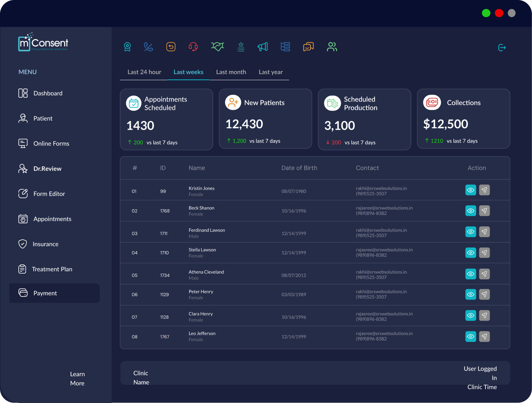Select the Last 24 hour tab
532x403 pixels.
point(144,72)
